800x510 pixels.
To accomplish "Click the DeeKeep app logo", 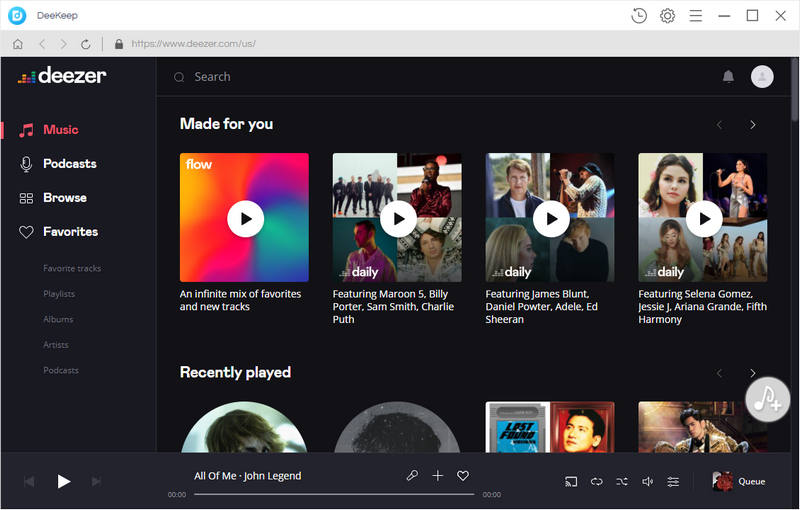I will [x=17, y=15].
